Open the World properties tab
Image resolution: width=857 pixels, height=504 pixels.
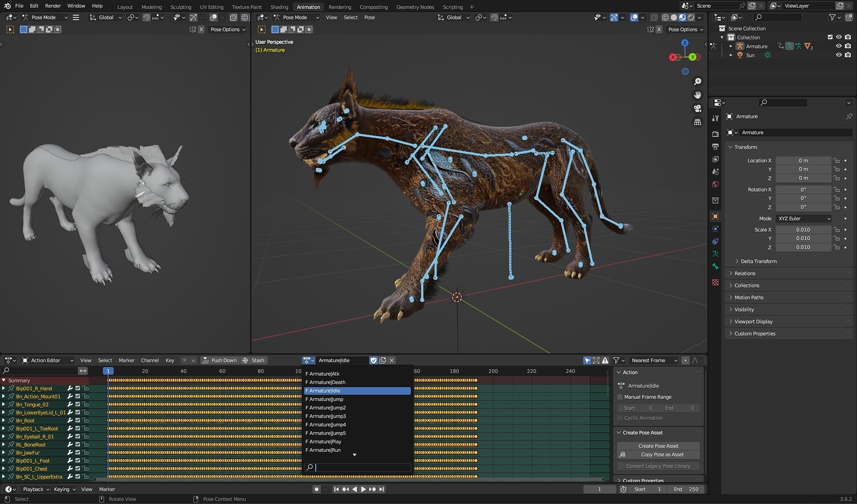tap(715, 184)
